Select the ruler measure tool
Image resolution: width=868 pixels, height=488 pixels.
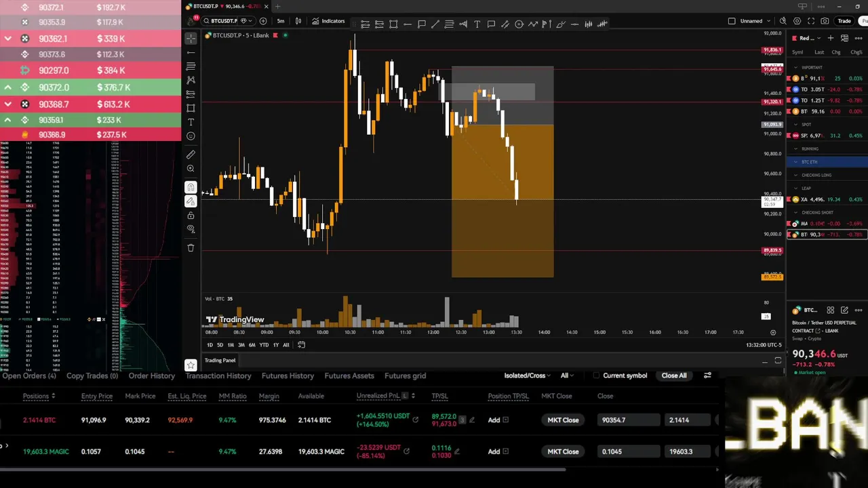click(x=191, y=155)
